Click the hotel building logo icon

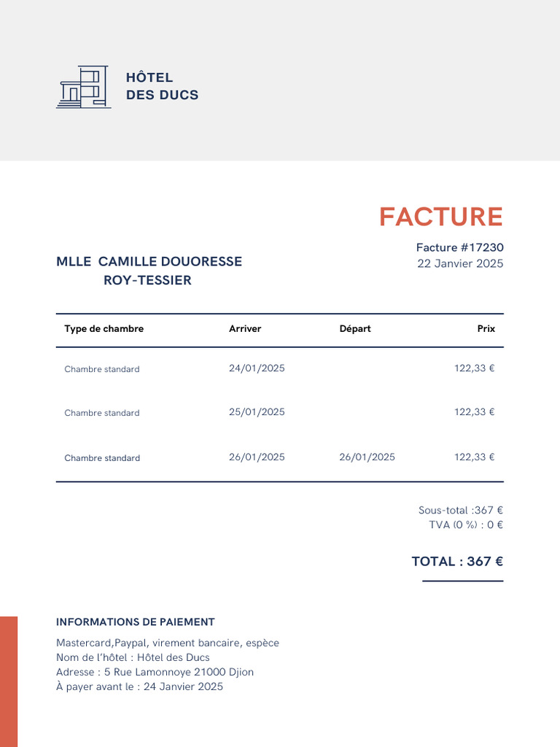pyautogui.click(x=84, y=88)
